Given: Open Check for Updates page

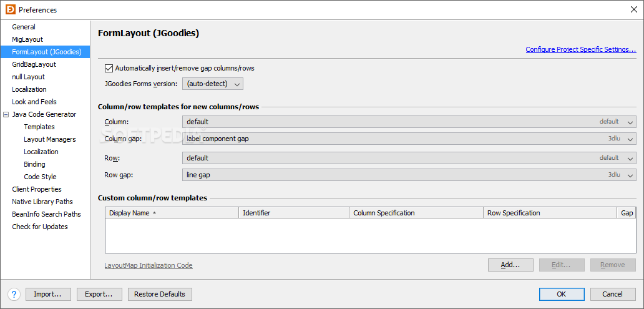Looking at the screenshot, I should pyautogui.click(x=40, y=227).
